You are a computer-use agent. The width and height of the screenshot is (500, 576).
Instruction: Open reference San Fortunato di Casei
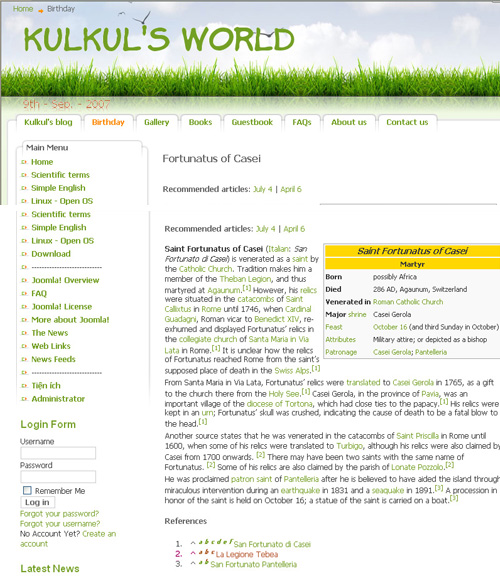coord(272,544)
